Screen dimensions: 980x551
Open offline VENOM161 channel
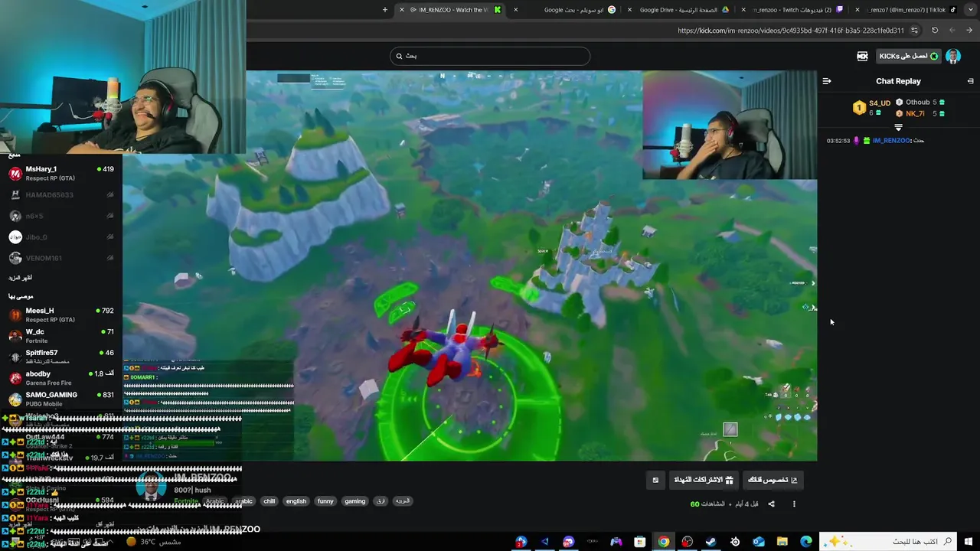pyautogui.click(x=61, y=258)
